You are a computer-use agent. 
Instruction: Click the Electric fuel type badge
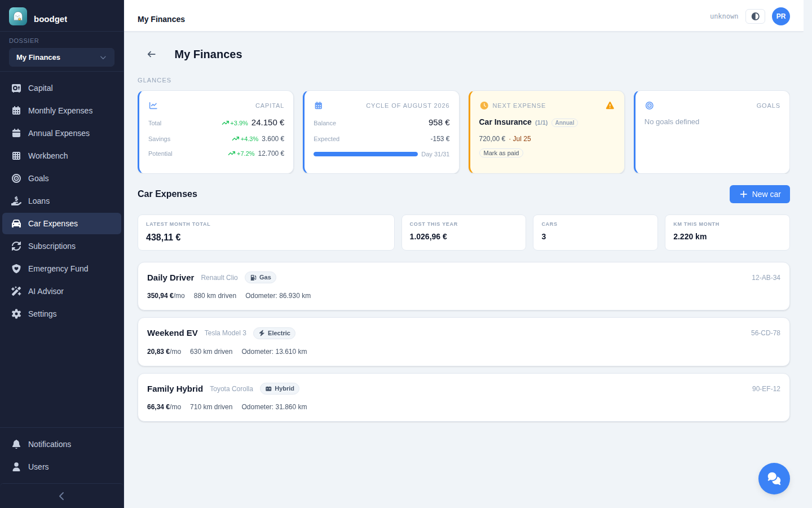click(274, 333)
